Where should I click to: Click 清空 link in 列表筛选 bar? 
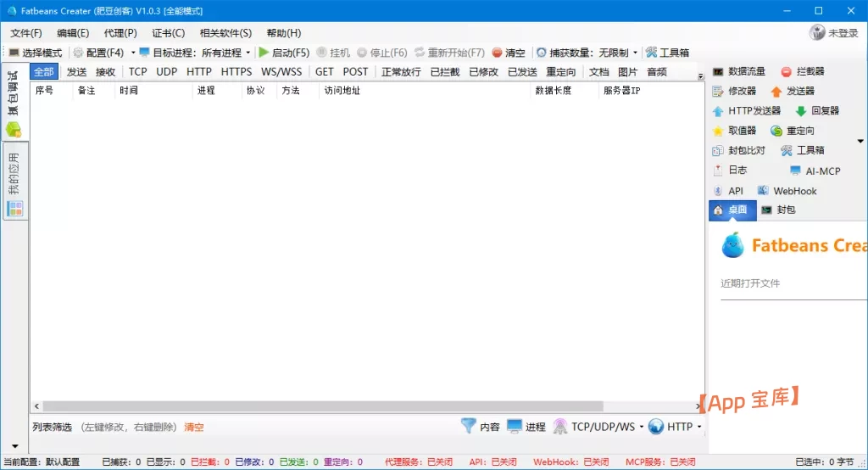(194, 428)
